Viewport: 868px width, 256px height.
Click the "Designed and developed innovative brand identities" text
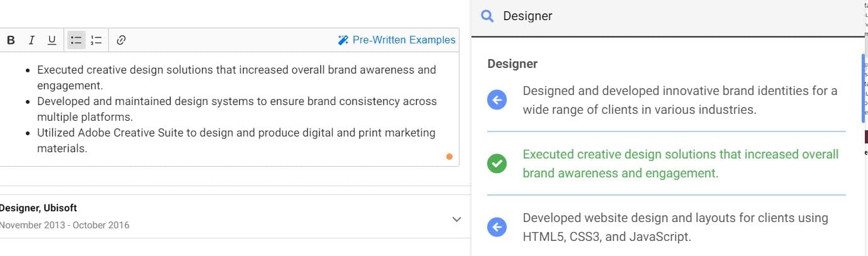(680, 100)
